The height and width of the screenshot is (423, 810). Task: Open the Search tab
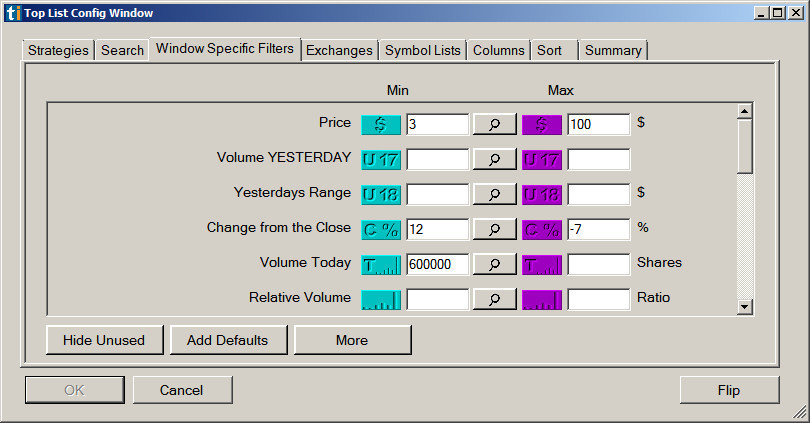pos(122,50)
